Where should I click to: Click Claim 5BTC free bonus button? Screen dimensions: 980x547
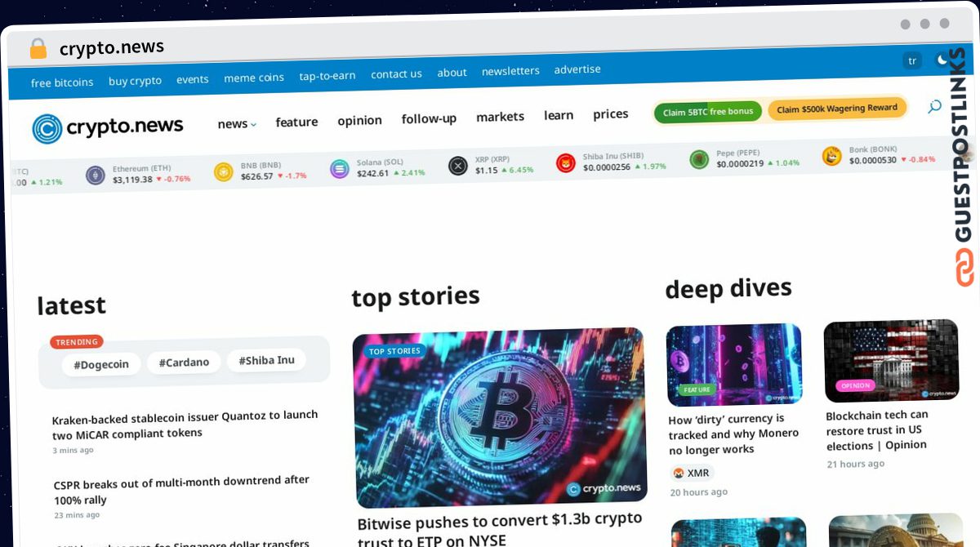point(708,112)
